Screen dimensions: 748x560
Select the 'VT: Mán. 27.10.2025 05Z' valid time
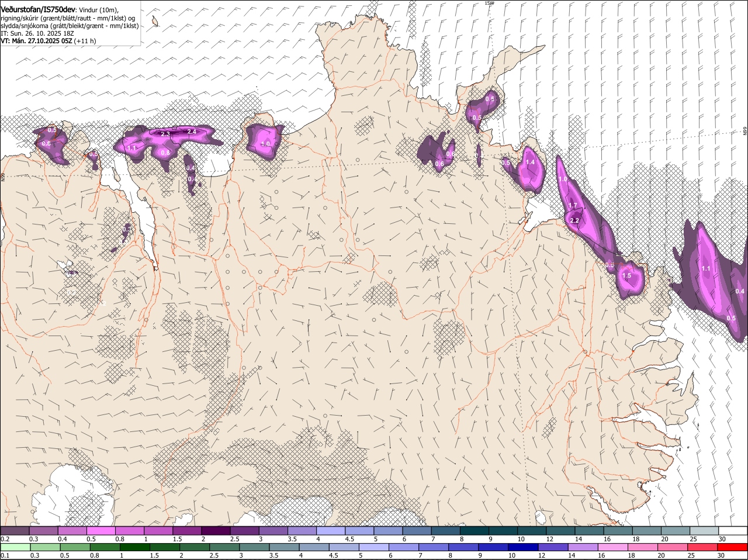(x=36, y=41)
